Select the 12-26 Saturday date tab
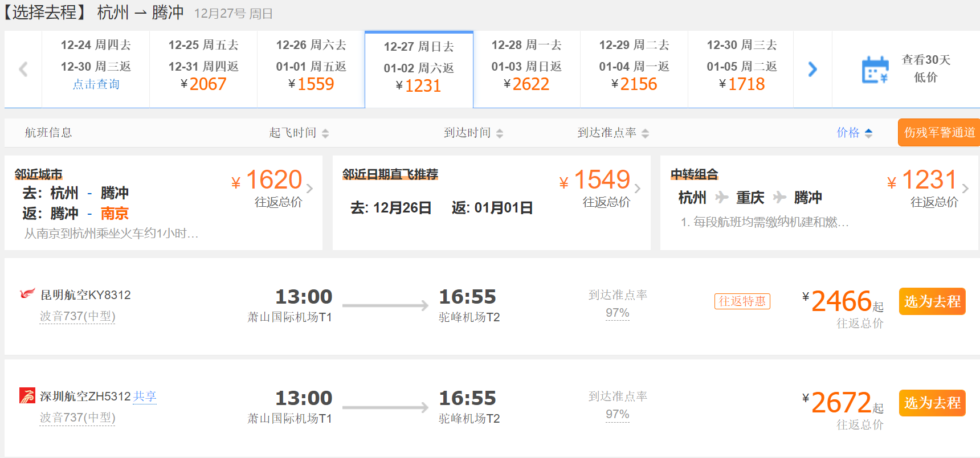The image size is (980, 458). coord(311,68)
